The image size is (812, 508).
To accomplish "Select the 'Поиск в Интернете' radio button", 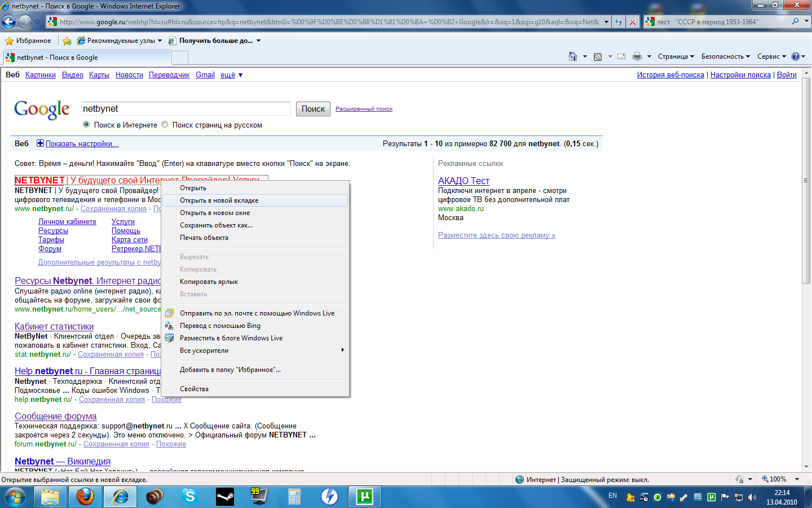I will (x=86, y=125).
